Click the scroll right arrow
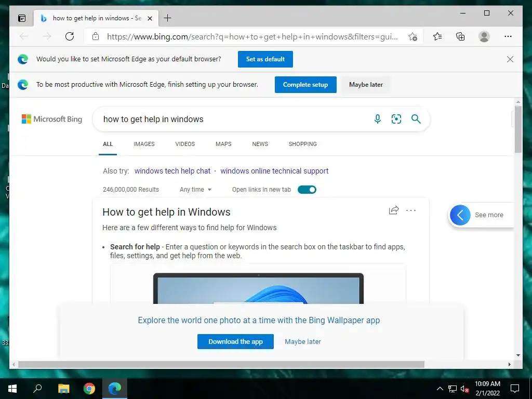This screenshot has width=532, height=399. pyautogui.click(x=509, y=364)
